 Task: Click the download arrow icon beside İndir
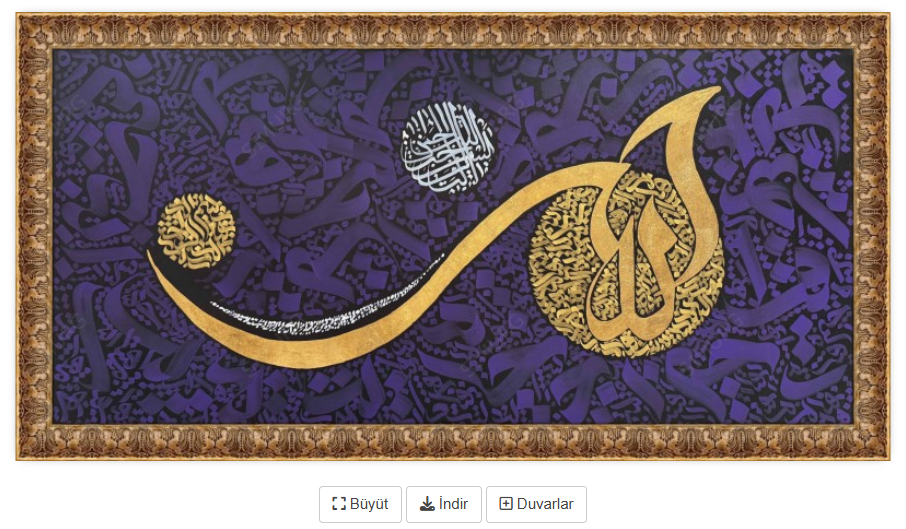click(427, 504)
